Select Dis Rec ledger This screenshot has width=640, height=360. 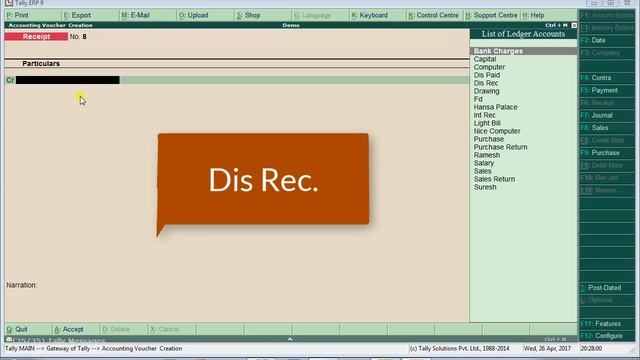coord(486,83)
